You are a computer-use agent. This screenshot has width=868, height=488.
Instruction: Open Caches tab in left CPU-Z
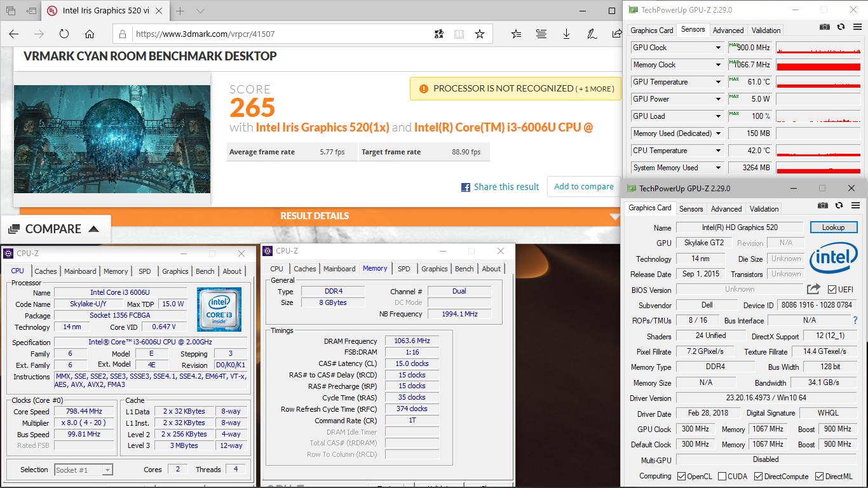click(46, 271)
